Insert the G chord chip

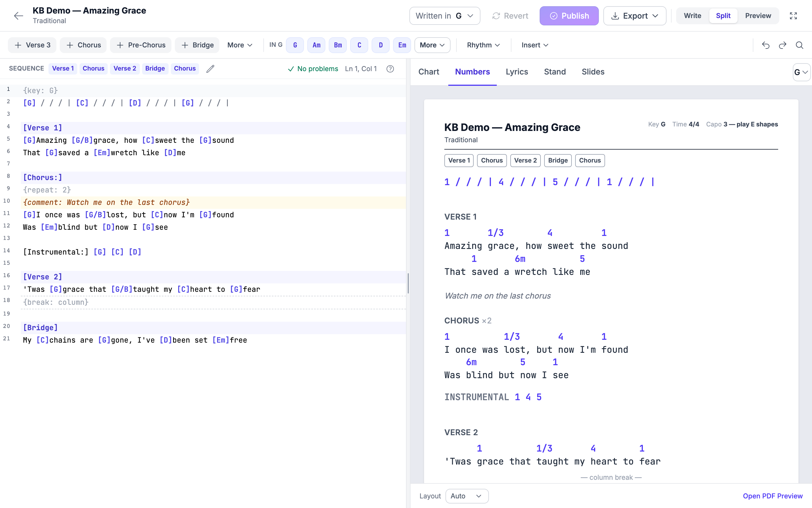295,45
